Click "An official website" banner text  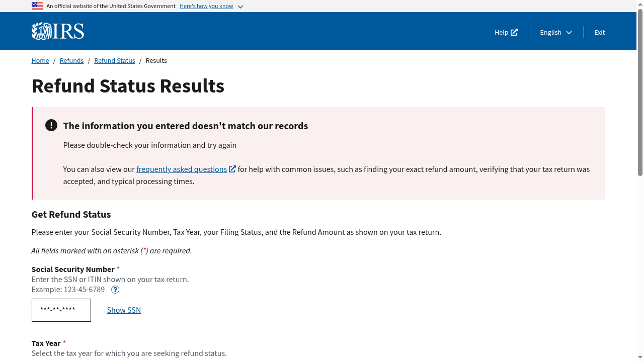[111, 6]
